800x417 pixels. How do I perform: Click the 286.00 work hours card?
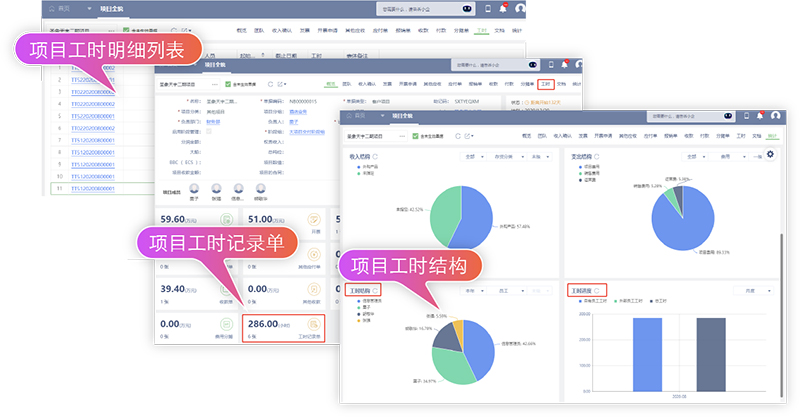(x=284, y=328)
